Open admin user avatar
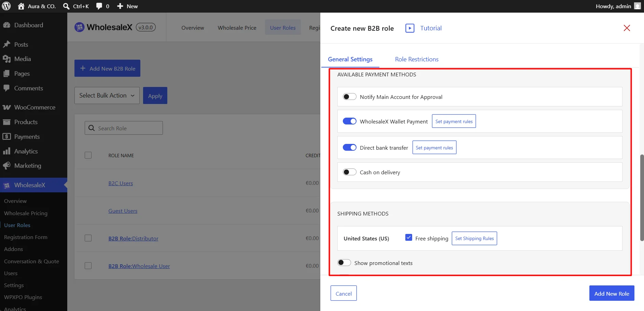The height and width of the screenshot is (311, 644). (x=637, y=6)
